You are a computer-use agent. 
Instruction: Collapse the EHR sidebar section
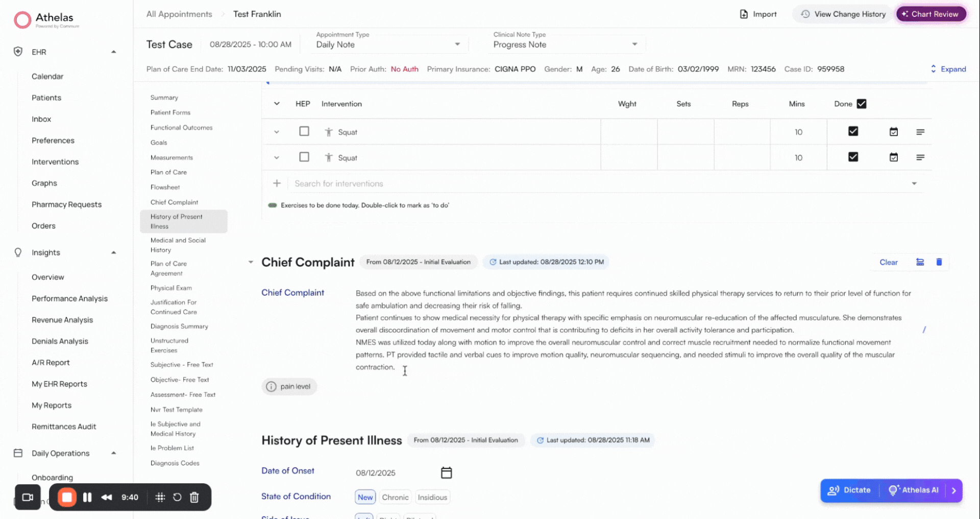(113, 52)
